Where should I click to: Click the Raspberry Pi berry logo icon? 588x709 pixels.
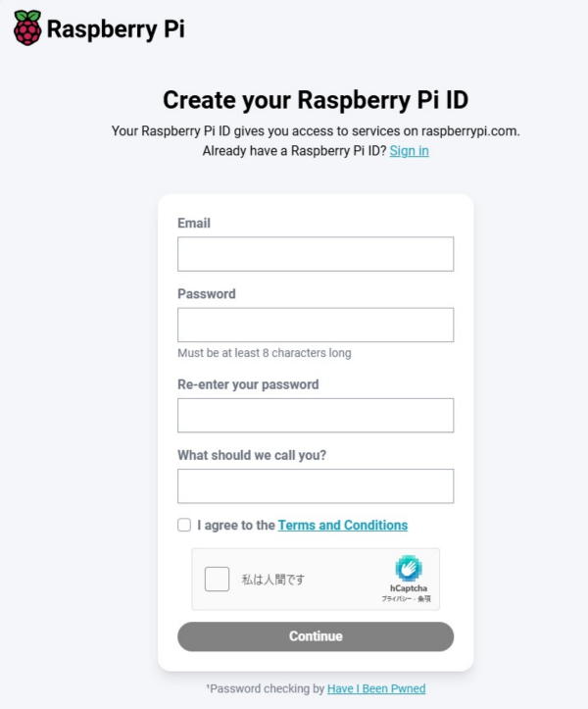27,27
